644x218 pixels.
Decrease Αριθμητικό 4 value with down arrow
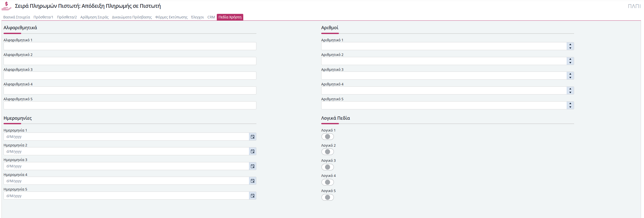tap(570, 92)
